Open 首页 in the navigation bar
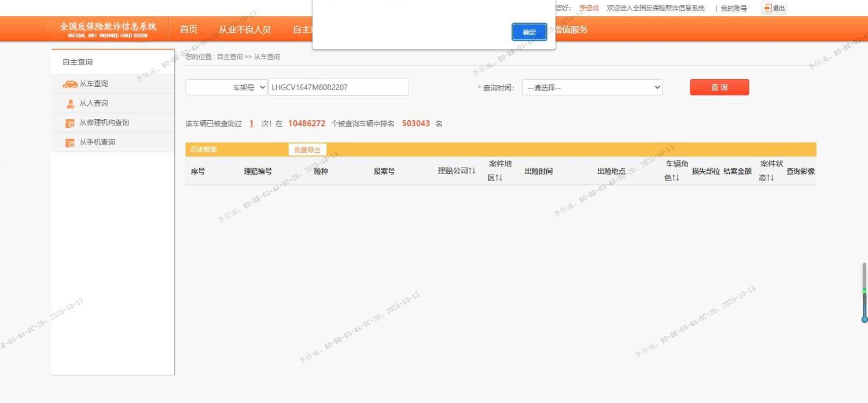Screen dimensions: 868x403 (x=189, y=29)
